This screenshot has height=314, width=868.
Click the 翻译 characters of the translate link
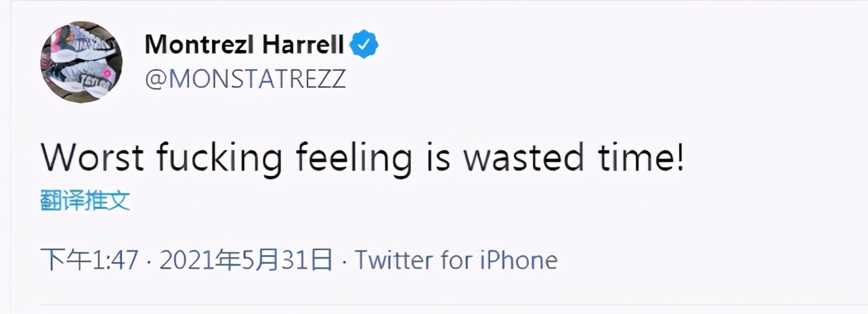62,200
